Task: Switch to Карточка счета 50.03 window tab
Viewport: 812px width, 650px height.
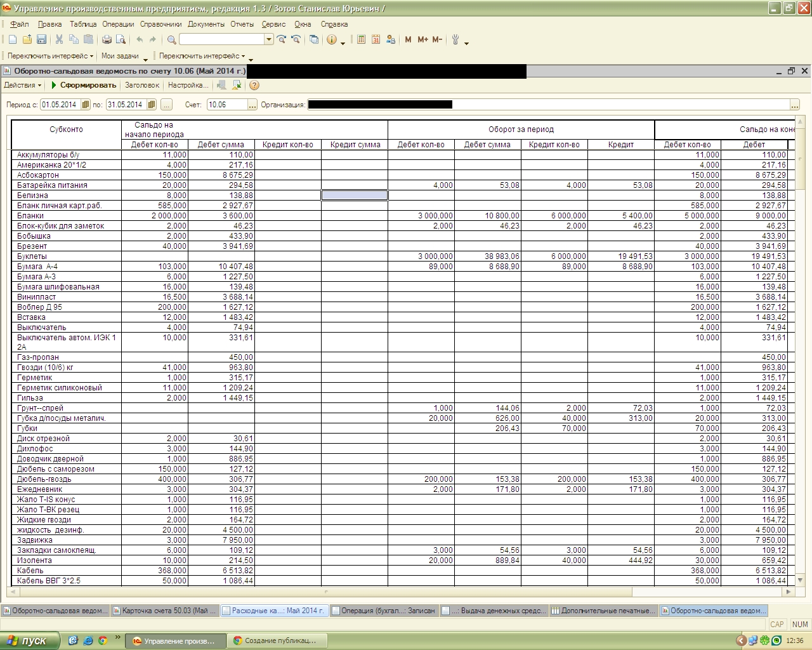Action: [164, 611]
